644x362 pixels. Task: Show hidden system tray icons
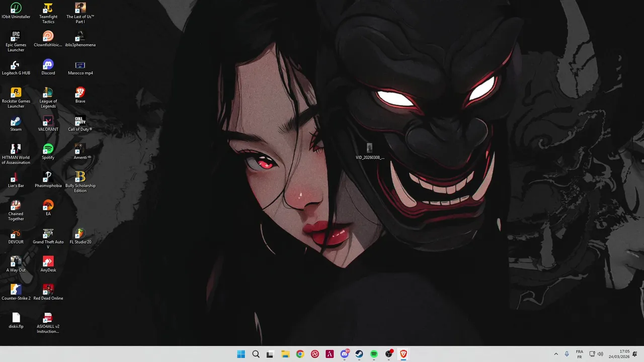click(556, 354)
